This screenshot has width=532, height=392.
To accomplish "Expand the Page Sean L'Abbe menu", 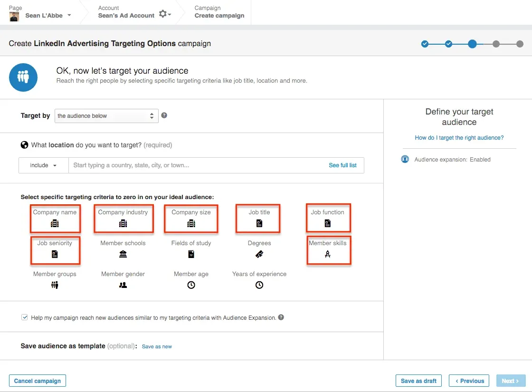I will tap(48, 15).
